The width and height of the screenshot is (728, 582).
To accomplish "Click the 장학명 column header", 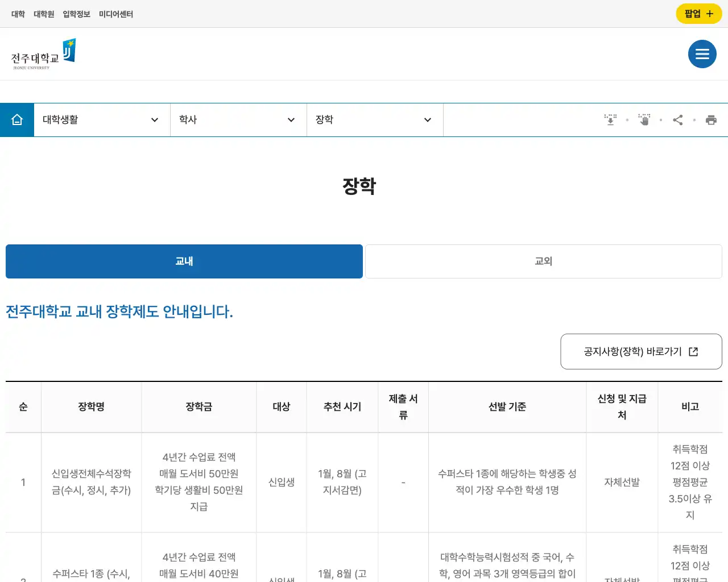I will 92,407.
